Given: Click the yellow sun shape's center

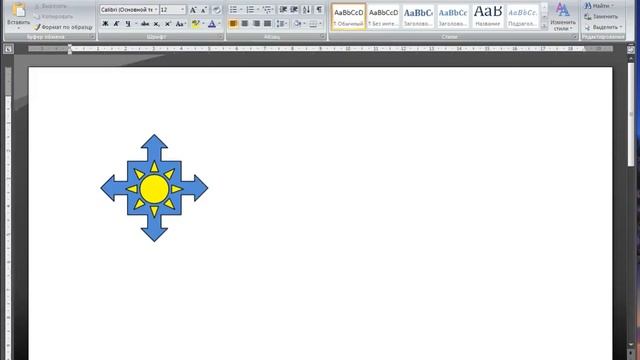Looking at the screenshot, I should pos(154,189).
